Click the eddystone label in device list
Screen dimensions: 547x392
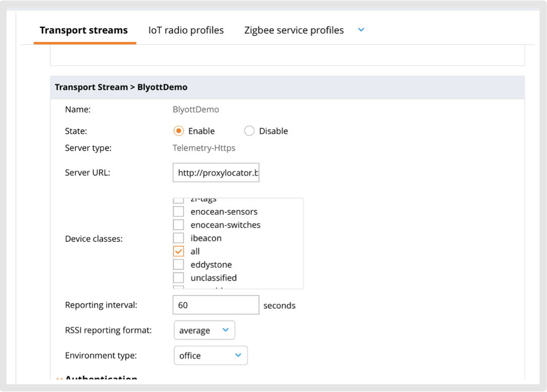click(x=211, y=265)
